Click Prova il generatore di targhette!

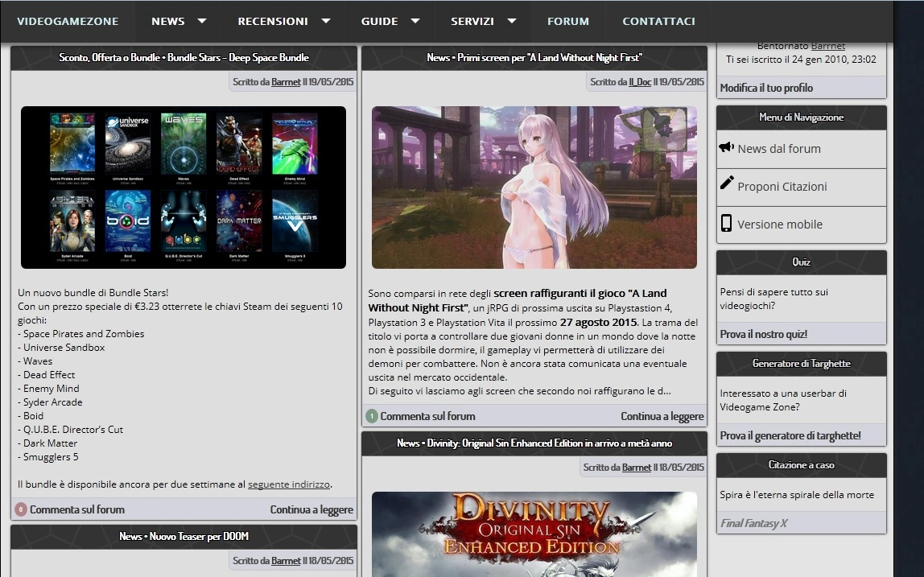790,435
